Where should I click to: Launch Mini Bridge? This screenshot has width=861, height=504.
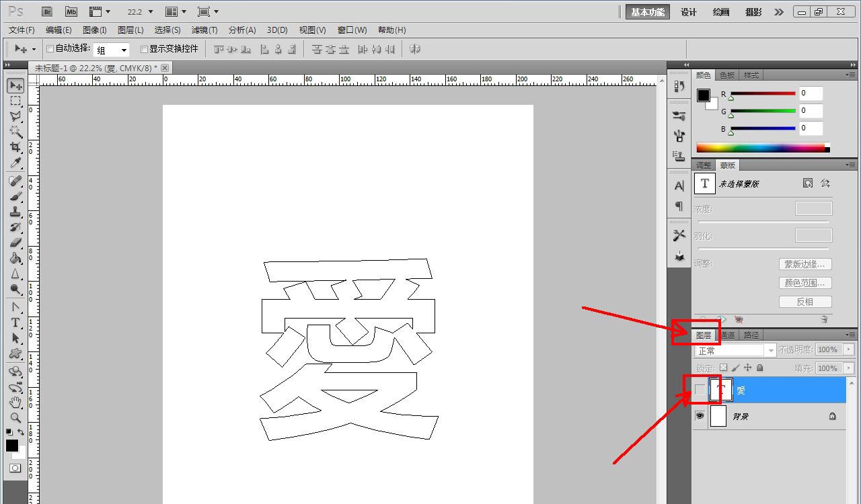[x=71, y=12]
